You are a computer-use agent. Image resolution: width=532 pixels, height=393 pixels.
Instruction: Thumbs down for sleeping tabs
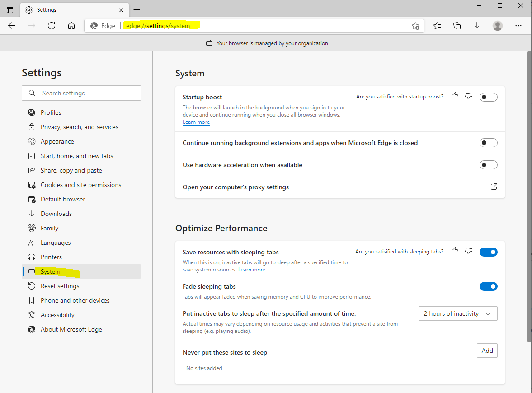(469, 251)
